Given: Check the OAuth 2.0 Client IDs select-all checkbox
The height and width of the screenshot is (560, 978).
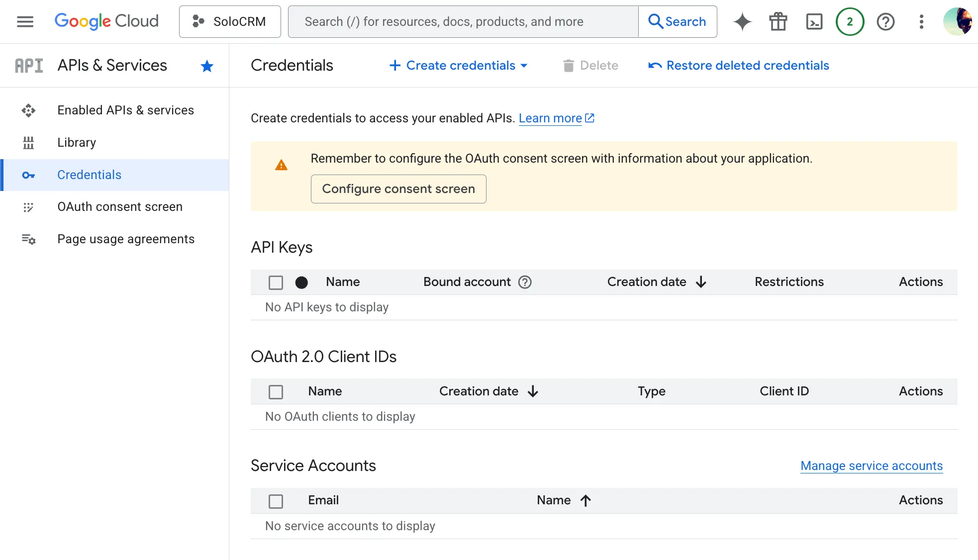Looking at the screenshot, I should [276, 391].
